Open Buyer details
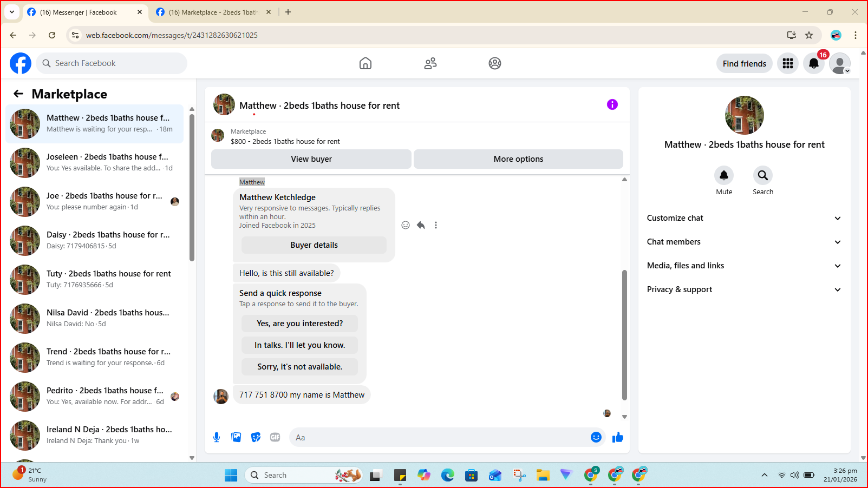868x488 pixels. pyautogui.click(x=314, y=245)
